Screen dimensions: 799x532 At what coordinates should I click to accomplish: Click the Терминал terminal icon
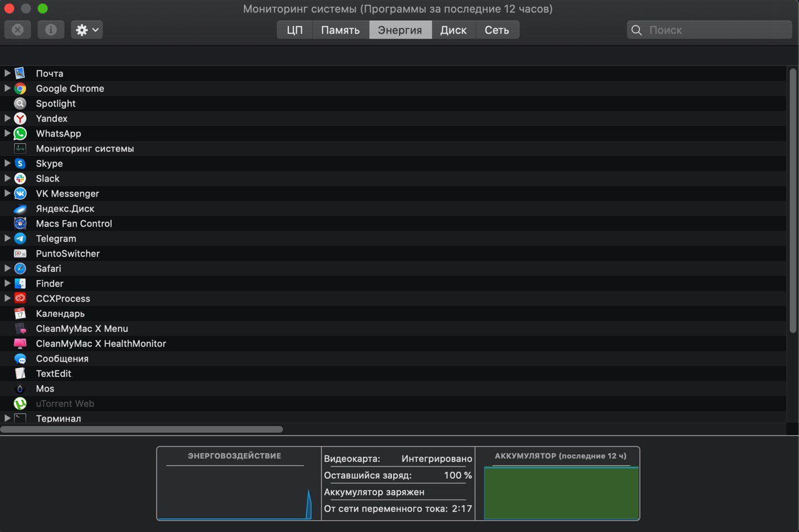pyautogui.click(x=20, y=418)
